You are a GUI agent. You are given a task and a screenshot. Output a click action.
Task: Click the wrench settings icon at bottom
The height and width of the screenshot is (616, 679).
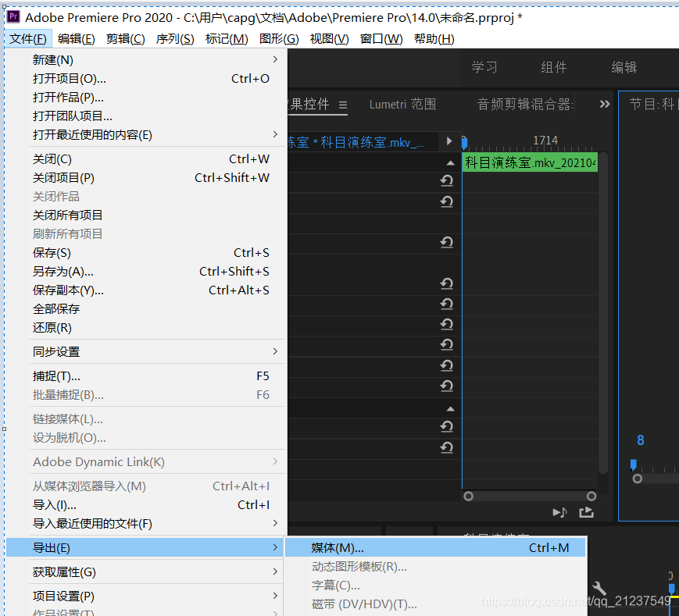point(599,589)
